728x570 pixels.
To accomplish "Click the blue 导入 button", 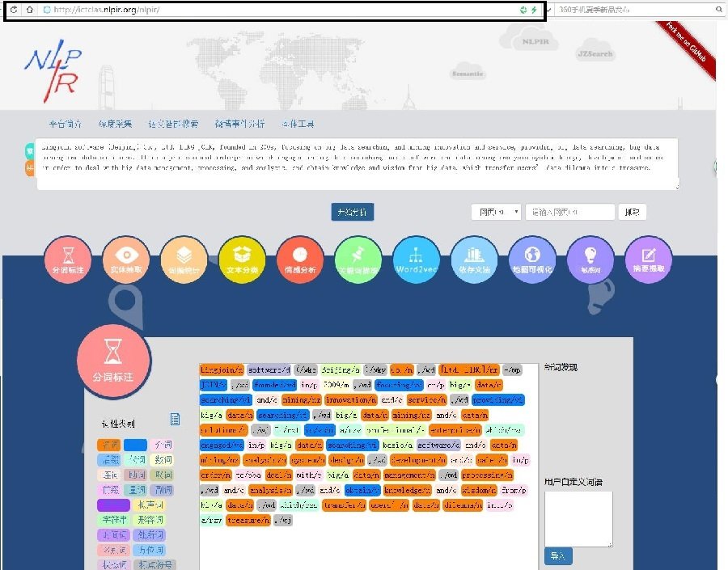I will tap(558, 555).
